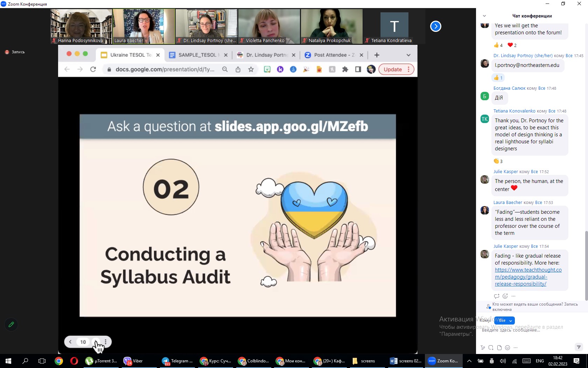Image resolution: width=588 pixels, height=368 pixels.
Task: Collapse the conference chat panel chevron
Action: [484, 16]
